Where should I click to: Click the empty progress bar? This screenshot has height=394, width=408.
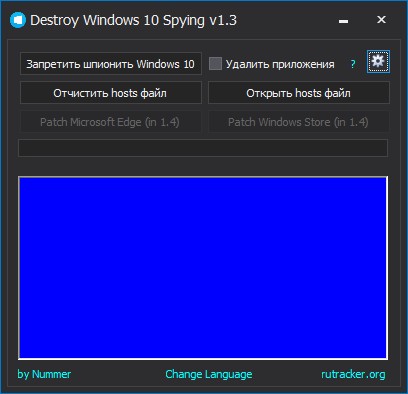click(203, 148)
